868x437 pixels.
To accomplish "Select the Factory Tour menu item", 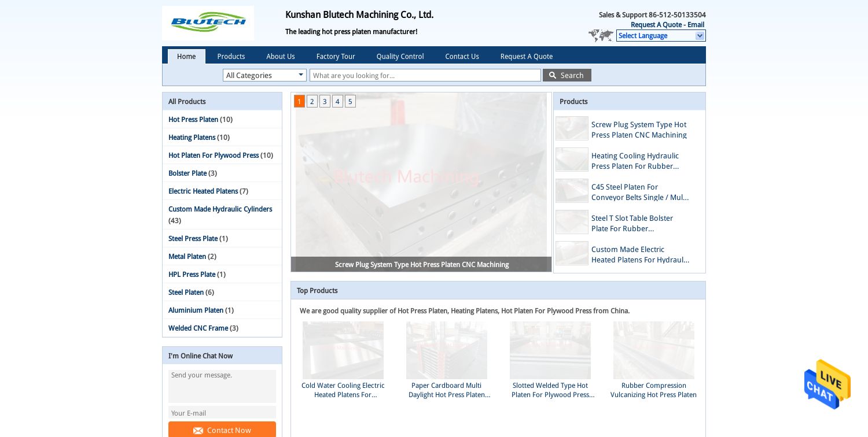I will coord(336,56).
